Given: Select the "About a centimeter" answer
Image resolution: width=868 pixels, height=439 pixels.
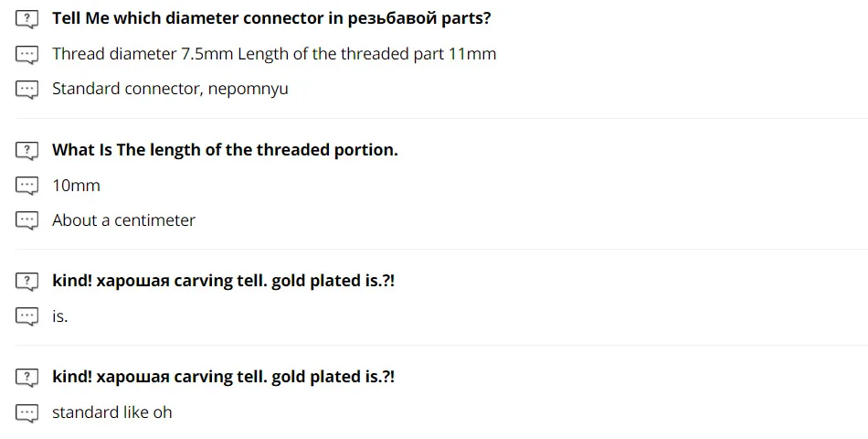Looking at the screenshot, I should pyautogui.click(x=123, y=220).
